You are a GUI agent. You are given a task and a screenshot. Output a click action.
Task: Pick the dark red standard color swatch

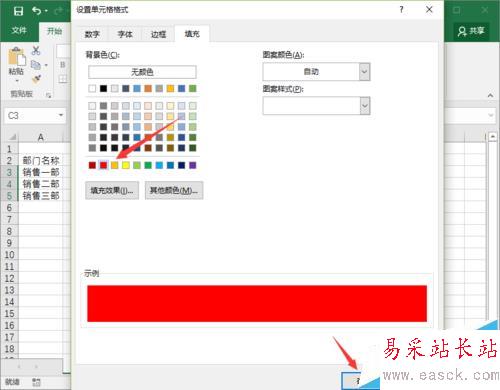click(92, 165)
